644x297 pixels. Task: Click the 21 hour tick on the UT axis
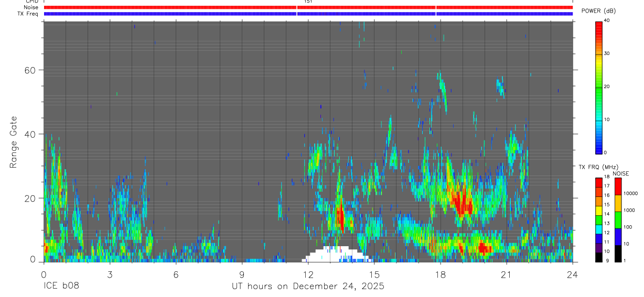(x=507, y=274)
